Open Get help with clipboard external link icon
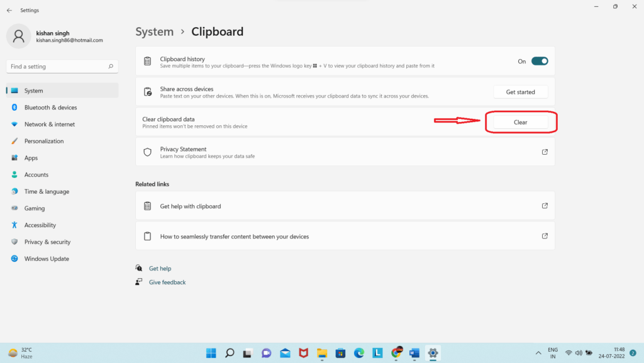The image size is (644, 363). (545, 206)
